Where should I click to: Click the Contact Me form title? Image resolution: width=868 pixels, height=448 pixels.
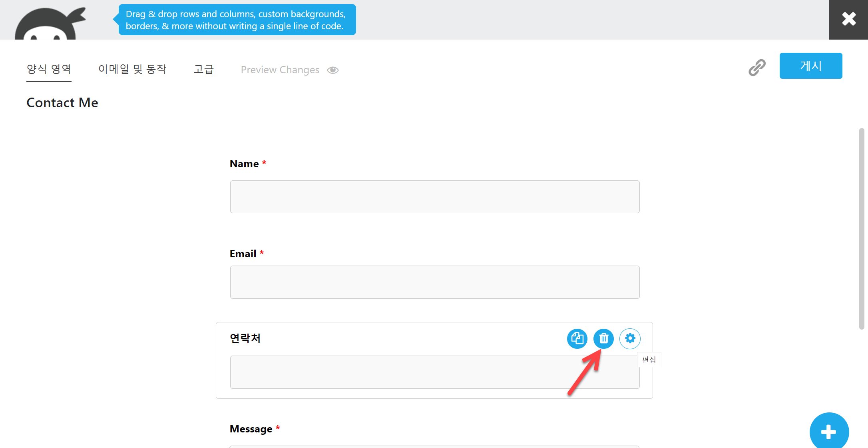62,103
